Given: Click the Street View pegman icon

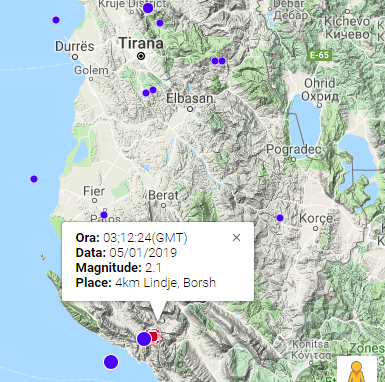Looking at the screenshot, I should click(356, 371).
